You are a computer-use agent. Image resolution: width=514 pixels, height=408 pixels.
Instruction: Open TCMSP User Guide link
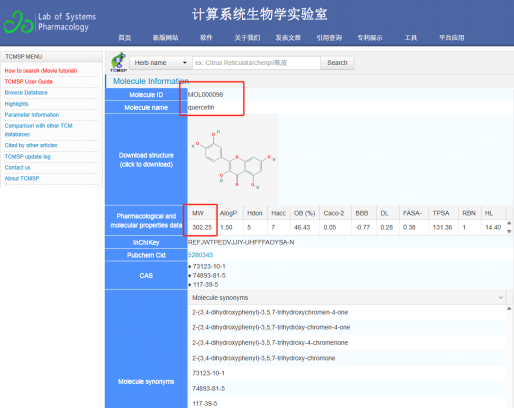click(x=29, y=82)
